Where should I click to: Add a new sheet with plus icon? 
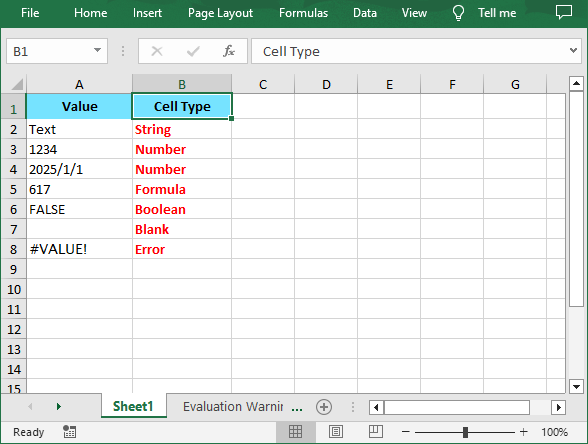click(x=324, y=407)
